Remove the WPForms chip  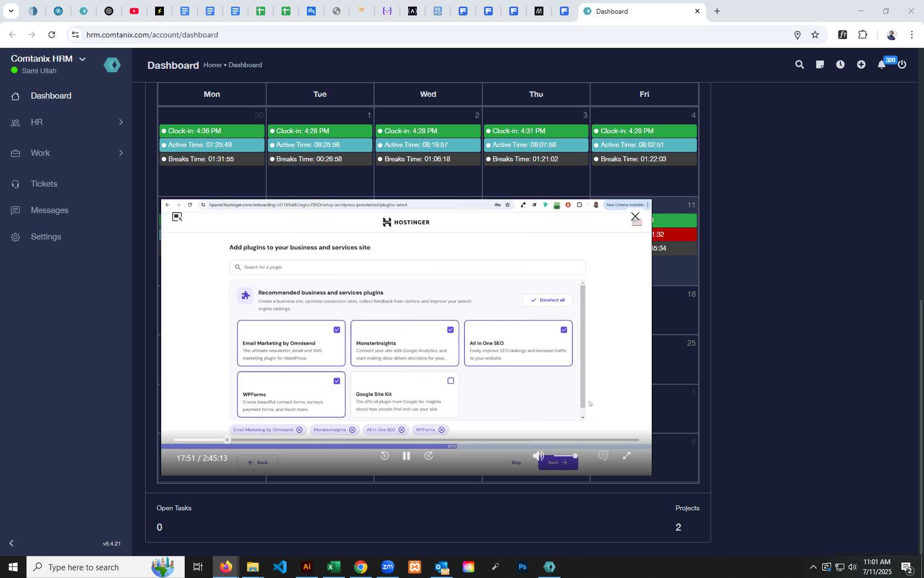coord(441,430)
